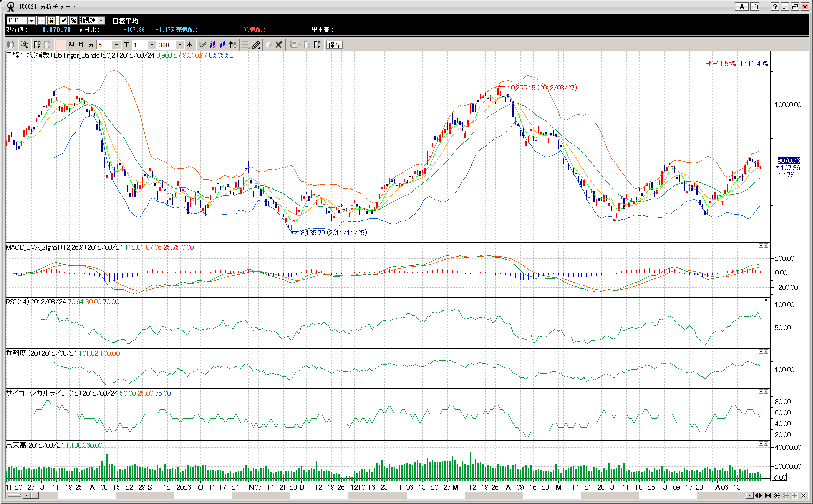Select the pencil drawing tool
This screenshot has width=813, height=504.
tap(256, 45)
